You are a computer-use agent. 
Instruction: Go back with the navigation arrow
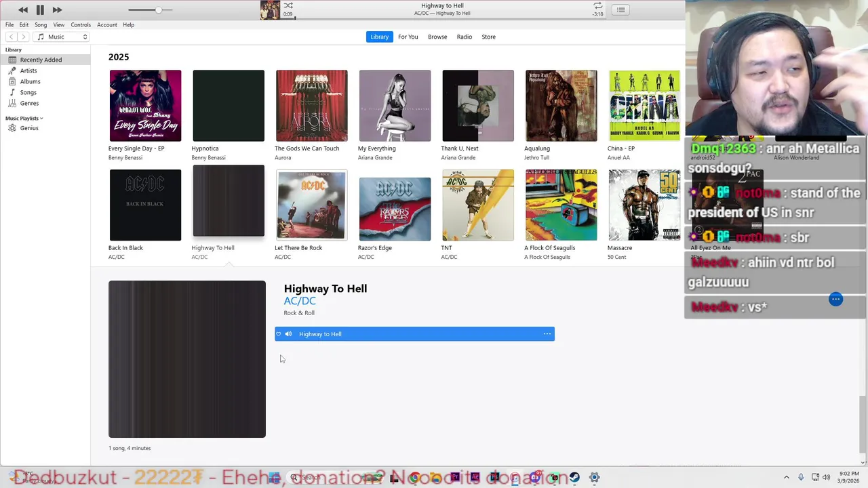tap(11, 37)
